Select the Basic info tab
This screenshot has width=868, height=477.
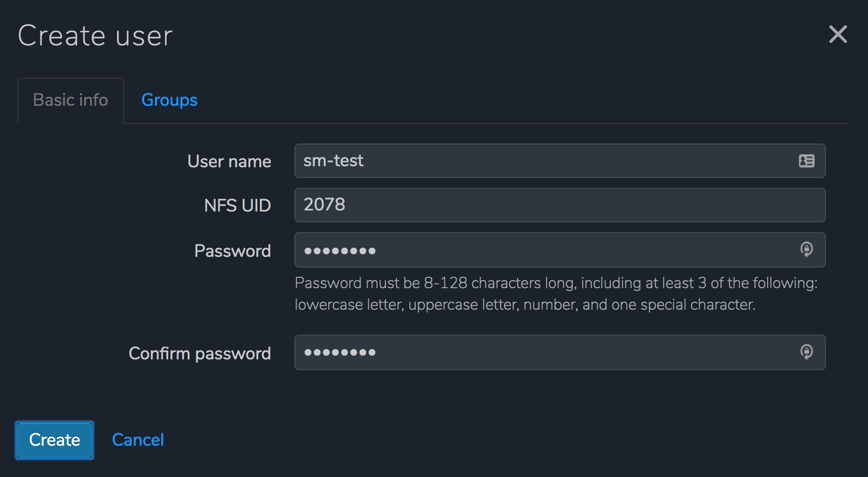(70, 100)
